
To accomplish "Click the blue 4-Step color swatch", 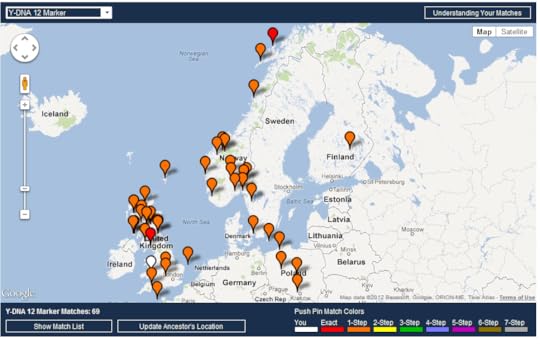I will coord(437,330).
